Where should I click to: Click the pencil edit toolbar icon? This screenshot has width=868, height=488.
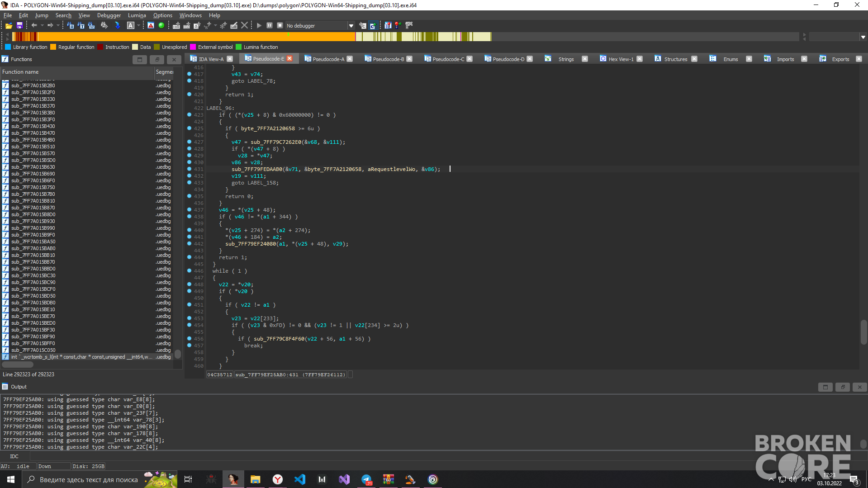[234, 26]
